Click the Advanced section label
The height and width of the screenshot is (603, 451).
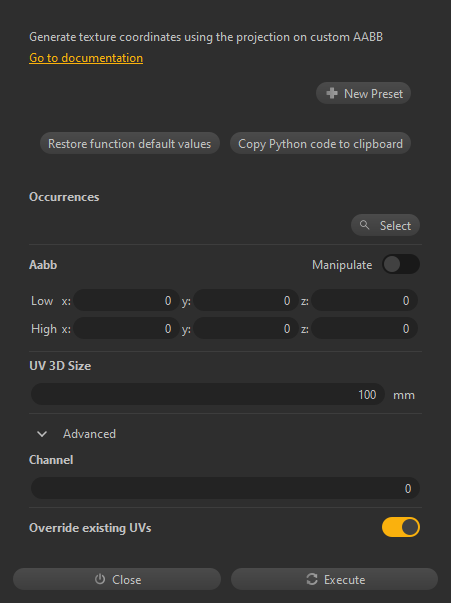click(89, 434)
